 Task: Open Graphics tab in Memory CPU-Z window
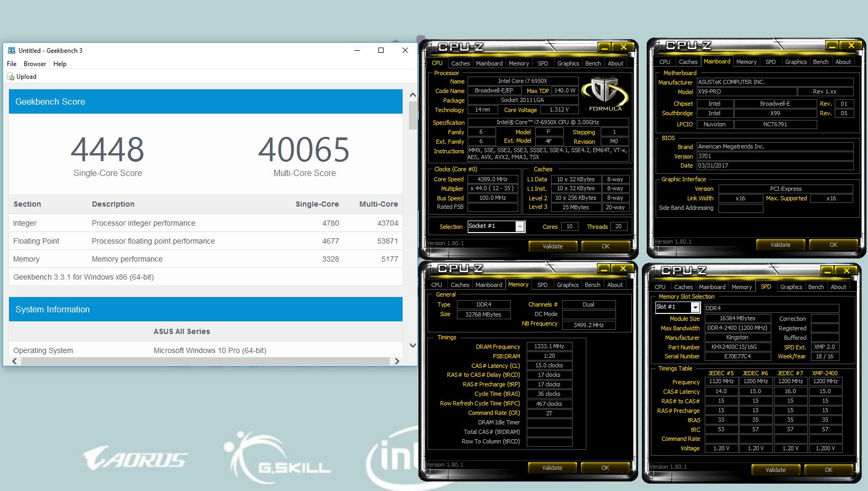click(x=568, y=285)
